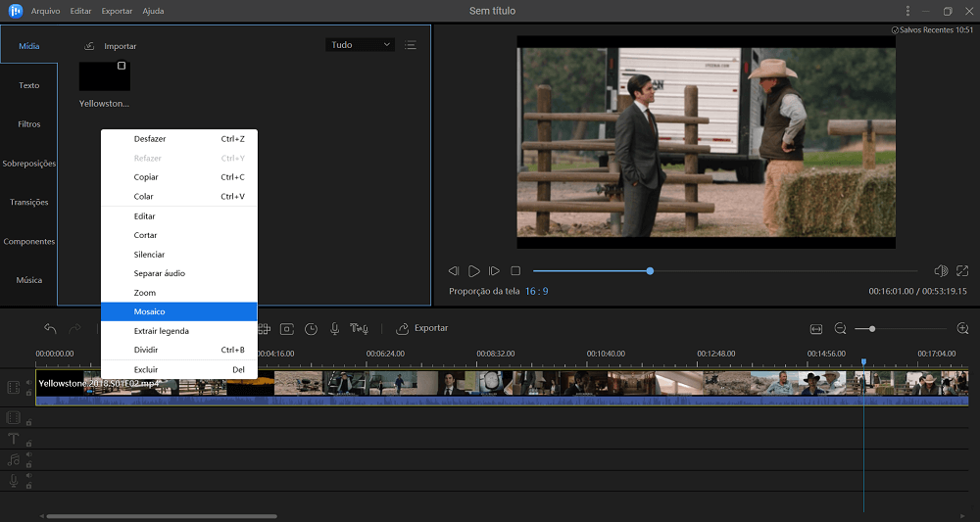Play the video preview
The width and height of the screenshot is (980, 522).
pos(474,271)
